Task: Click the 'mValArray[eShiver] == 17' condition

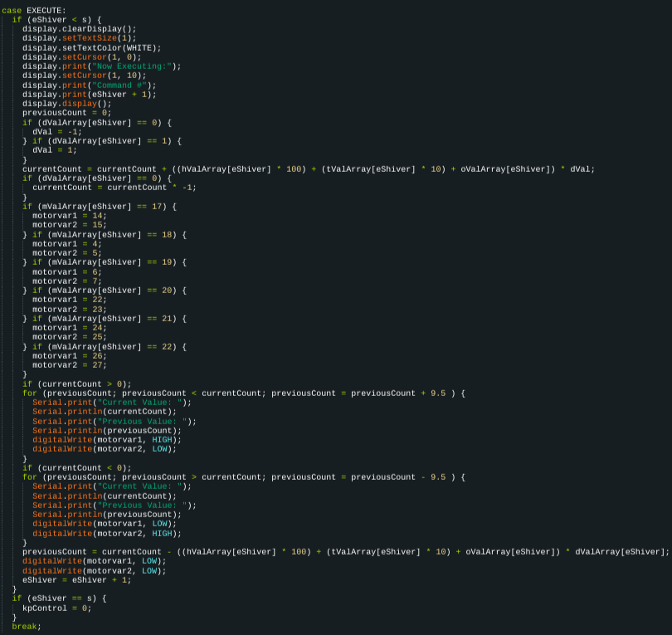Action: (x=100, y=207)
